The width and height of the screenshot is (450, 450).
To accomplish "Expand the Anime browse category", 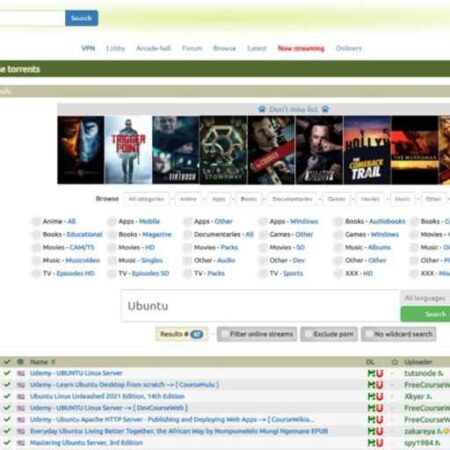I will (x=188, y=199).
